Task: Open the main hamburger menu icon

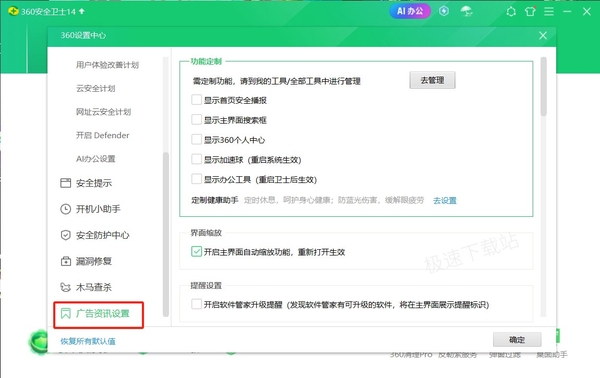Action: pyautogui.click(x=549, y=11)
